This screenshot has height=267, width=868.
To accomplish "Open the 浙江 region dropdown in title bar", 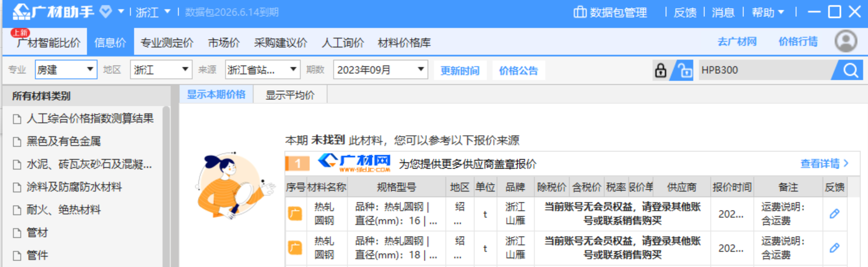I will click(153, 12).
